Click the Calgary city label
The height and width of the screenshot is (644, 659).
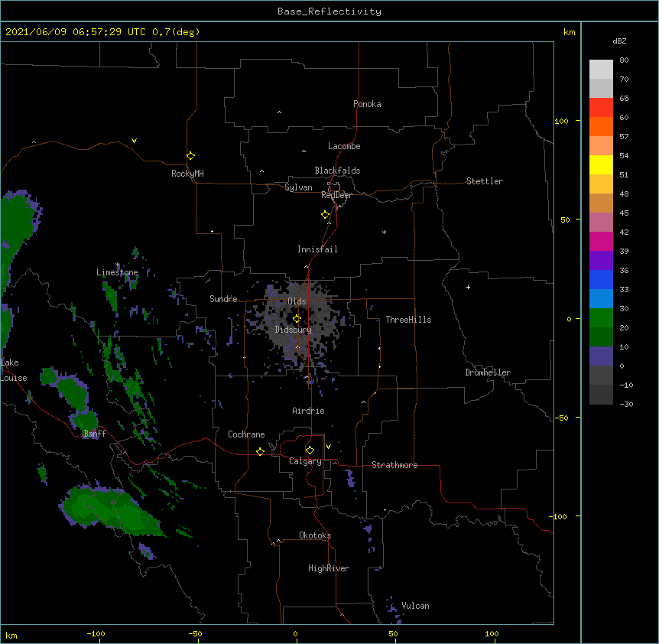[305, 461]
